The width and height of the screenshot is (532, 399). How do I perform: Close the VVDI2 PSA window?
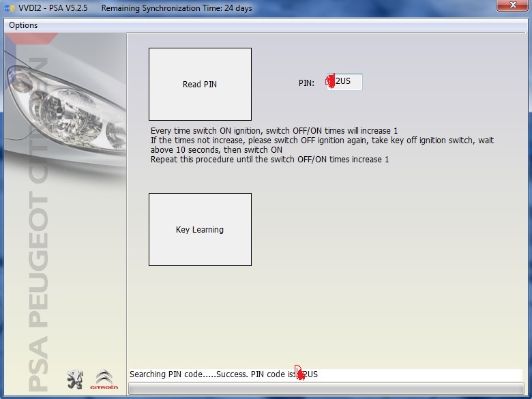(x=512, y=5)
